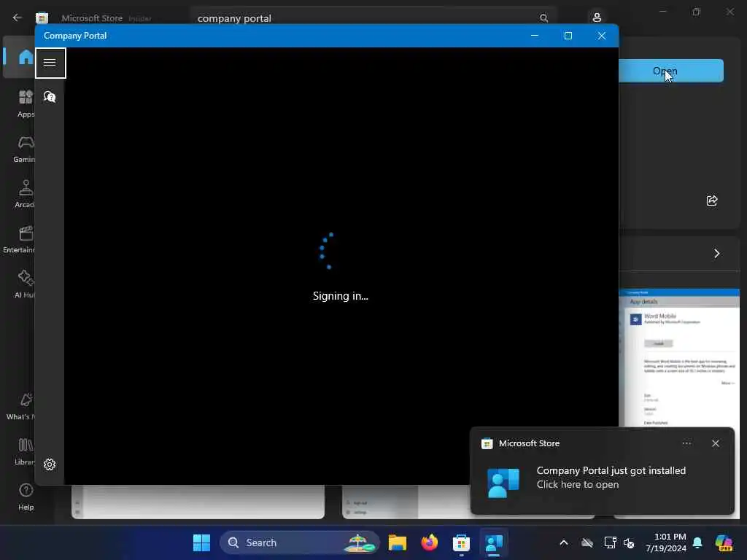The image size is (747, 560).
Task: Switch to Company Portal in the taskbar
Action: coord(494,542)
